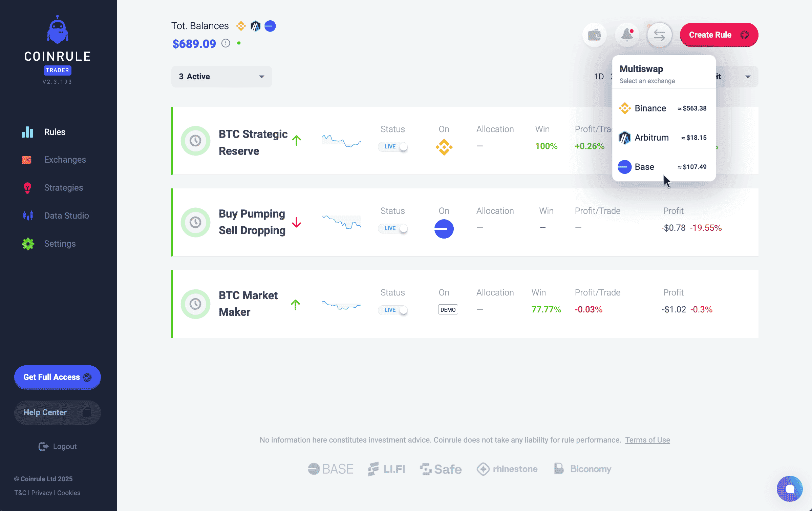Select the Rules menu item
This screenshot has height=511, width=812.
[55, 132]
